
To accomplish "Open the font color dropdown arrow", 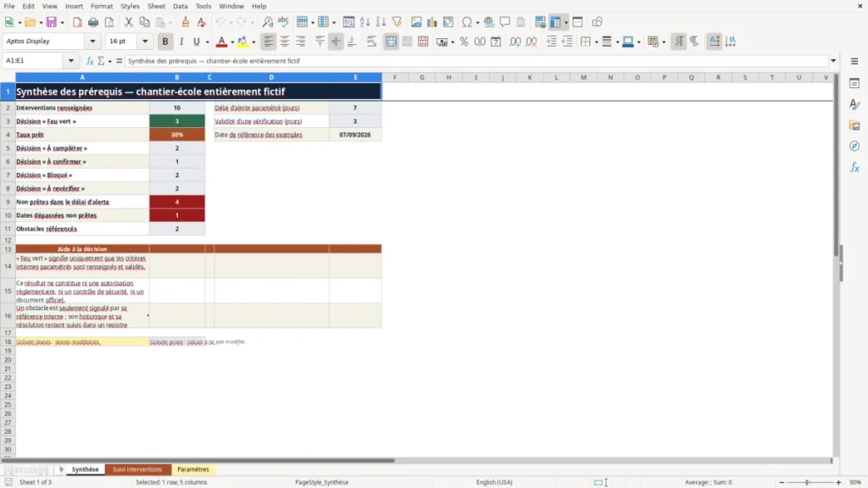I will 232,42.
